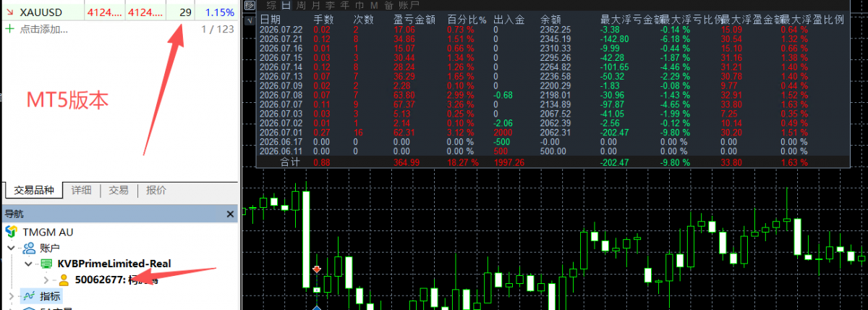The image size is (868, 310).
Task: Click the XAUUSD spread value 29
Action: [185, 12]
